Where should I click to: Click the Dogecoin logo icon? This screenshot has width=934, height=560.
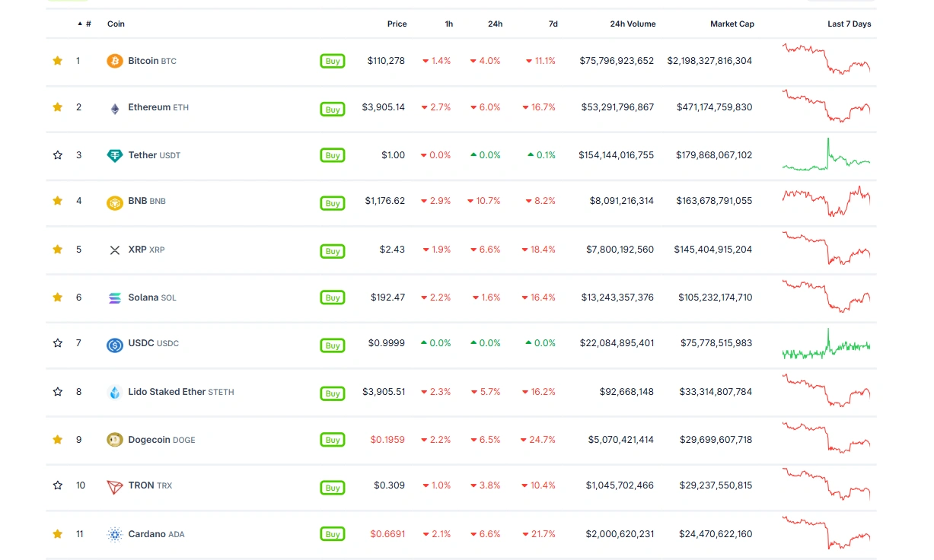(115, 440)
